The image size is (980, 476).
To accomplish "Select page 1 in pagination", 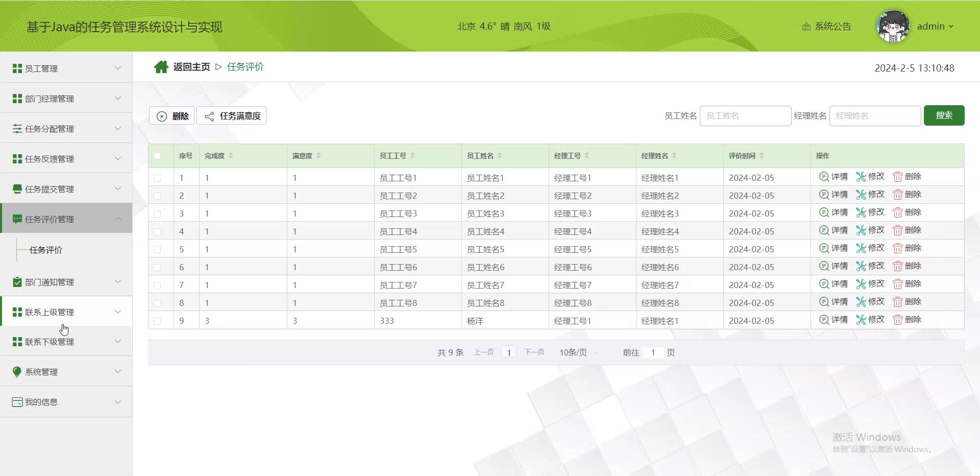I will 509,352.
